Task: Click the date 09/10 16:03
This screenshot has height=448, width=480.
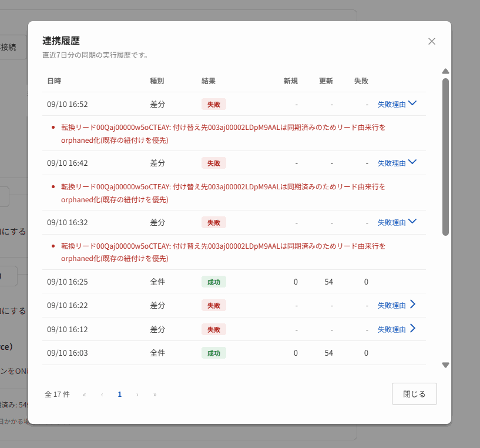Action: [x=68, y=353]
